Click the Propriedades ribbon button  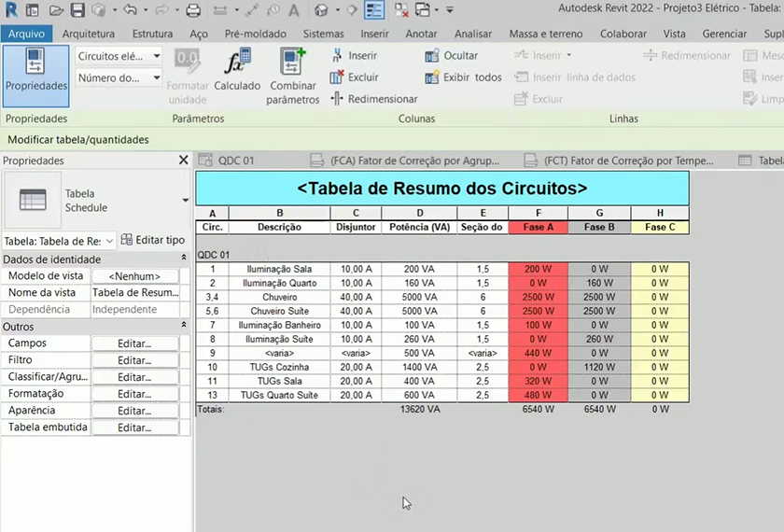coord(35,75)
